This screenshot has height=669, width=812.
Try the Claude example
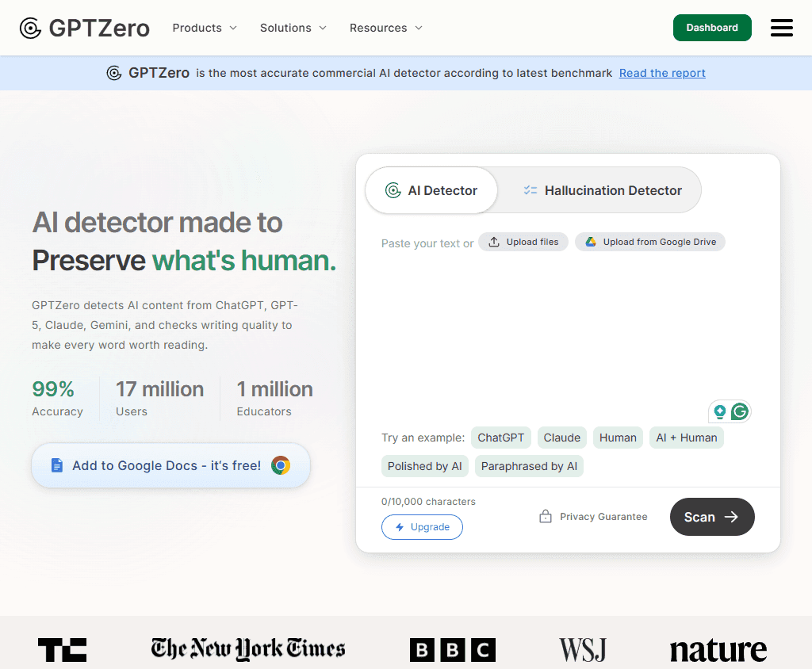pos(562,438)
